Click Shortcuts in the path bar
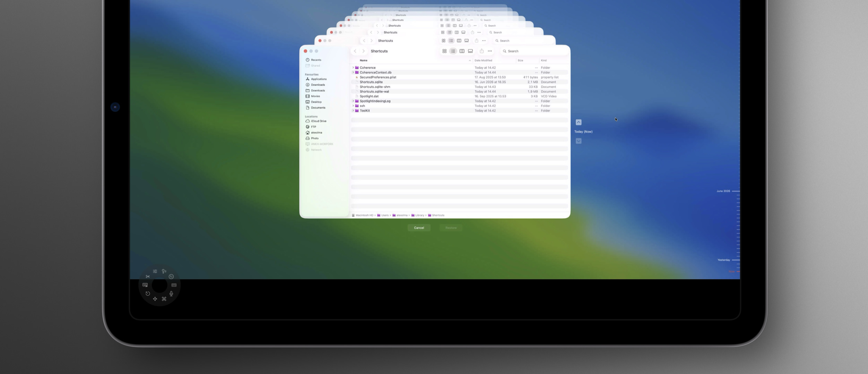868x374 pixels. 436,215
